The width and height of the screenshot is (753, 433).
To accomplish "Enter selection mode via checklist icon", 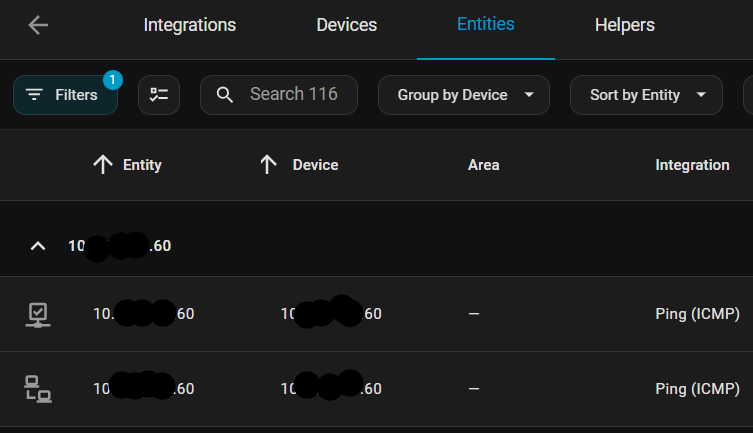I will 159,95.
